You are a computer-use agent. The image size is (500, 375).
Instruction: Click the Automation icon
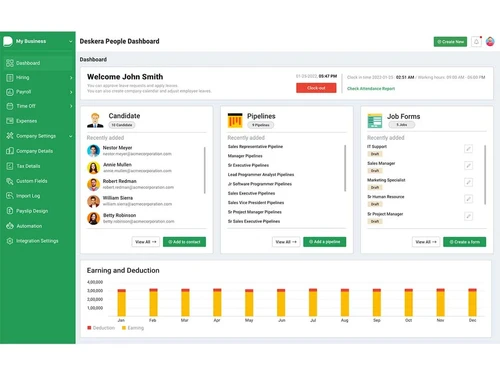point(10,226)
